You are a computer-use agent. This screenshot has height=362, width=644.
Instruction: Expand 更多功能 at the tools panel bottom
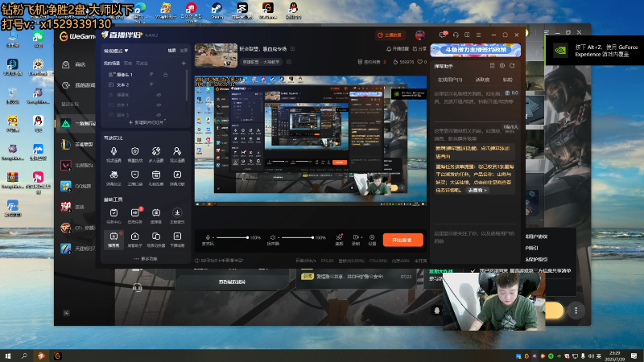click(x=146, y=259)
